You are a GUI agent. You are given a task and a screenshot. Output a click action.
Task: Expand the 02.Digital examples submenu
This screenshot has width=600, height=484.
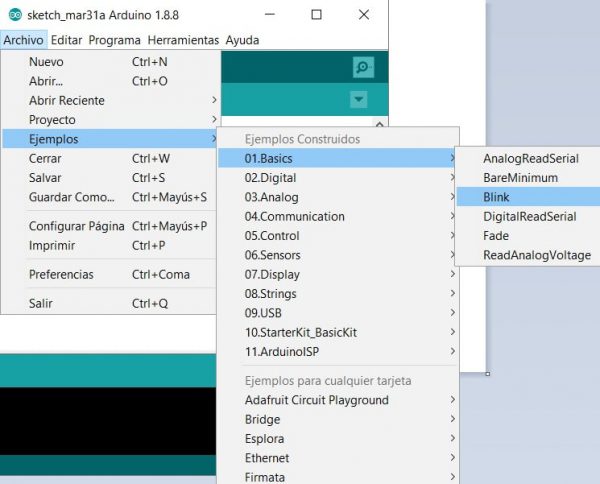coord(338,178)
